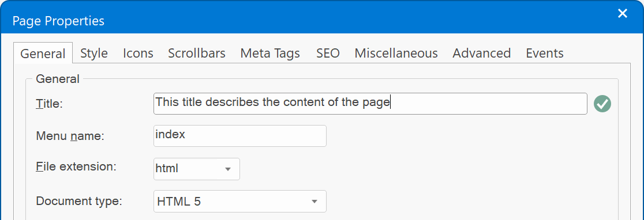Viewport: 644px width, 220px height.
Task: Select the Meta Tags tab
Action: pyautogui.click(x=270, y=53)
